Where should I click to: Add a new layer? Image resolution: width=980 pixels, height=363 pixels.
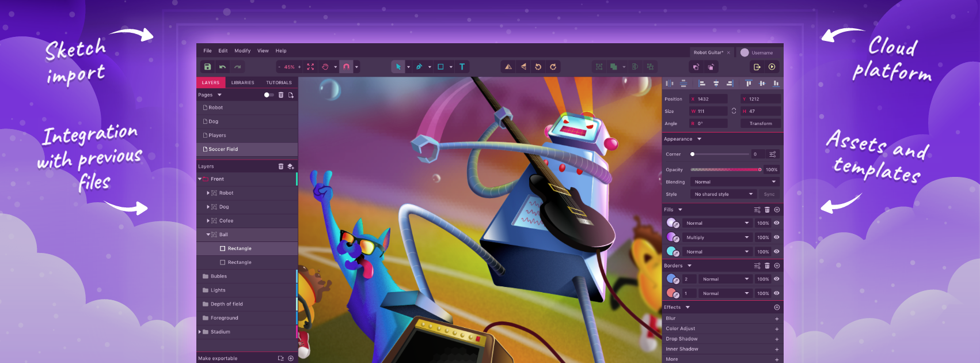[x=291, y=167]
